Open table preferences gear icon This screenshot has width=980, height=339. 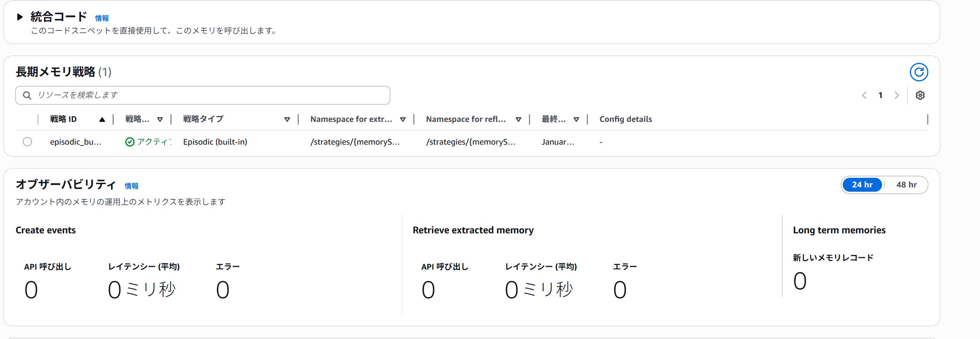[920, 95]
